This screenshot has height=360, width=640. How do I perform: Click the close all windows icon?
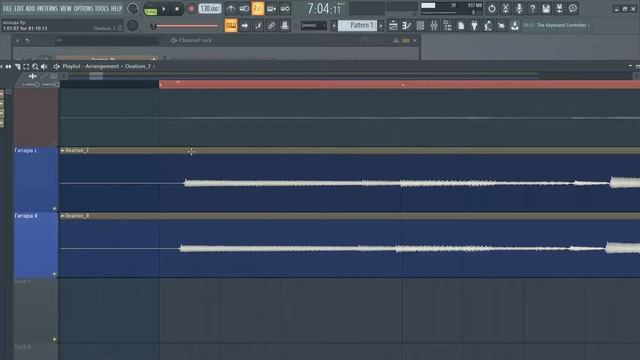pyautogui.click(x=501, y=26)
